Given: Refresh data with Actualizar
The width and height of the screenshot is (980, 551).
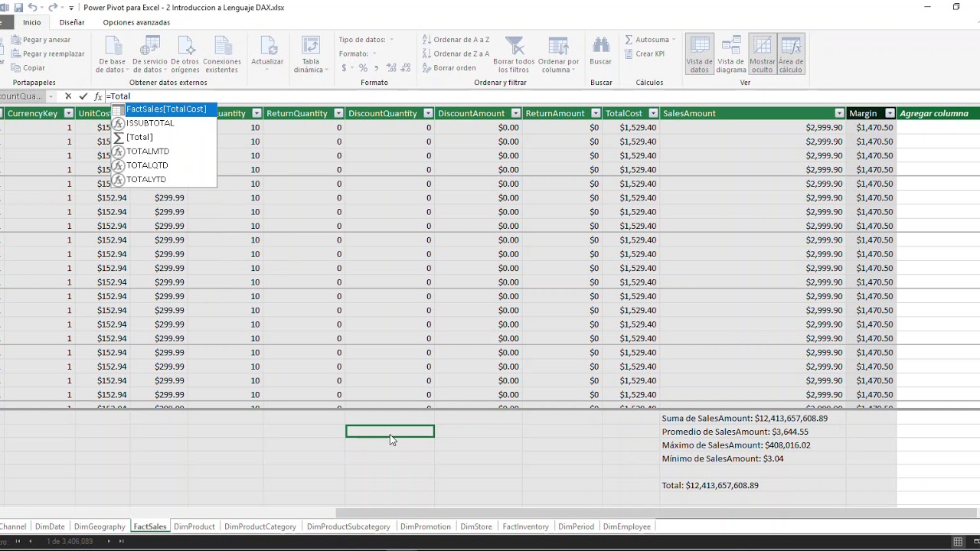Looking at the screenshot, I should pyautogui.click(x=267, y=54).
